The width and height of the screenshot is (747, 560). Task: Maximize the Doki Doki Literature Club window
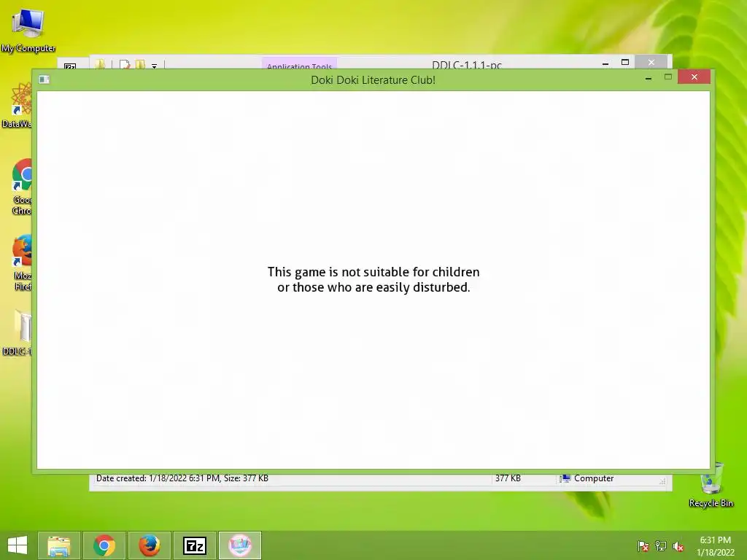click(x=668, y=77)
